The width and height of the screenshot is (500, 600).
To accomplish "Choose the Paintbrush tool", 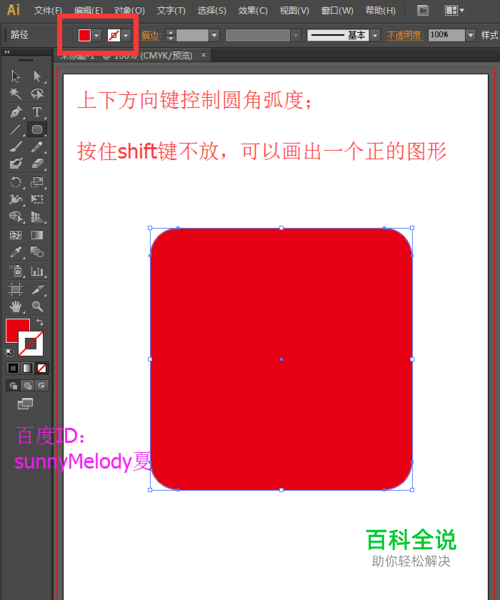I will [16, 147].
